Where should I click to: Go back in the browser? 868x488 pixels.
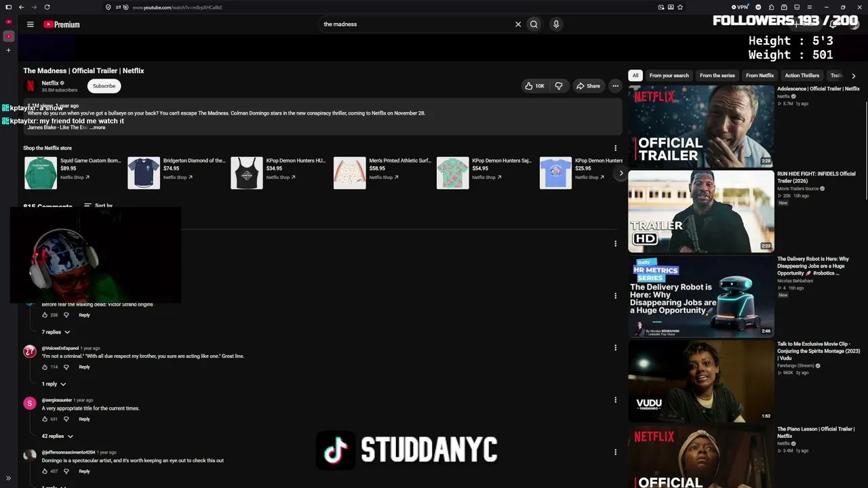pos(21,7)
